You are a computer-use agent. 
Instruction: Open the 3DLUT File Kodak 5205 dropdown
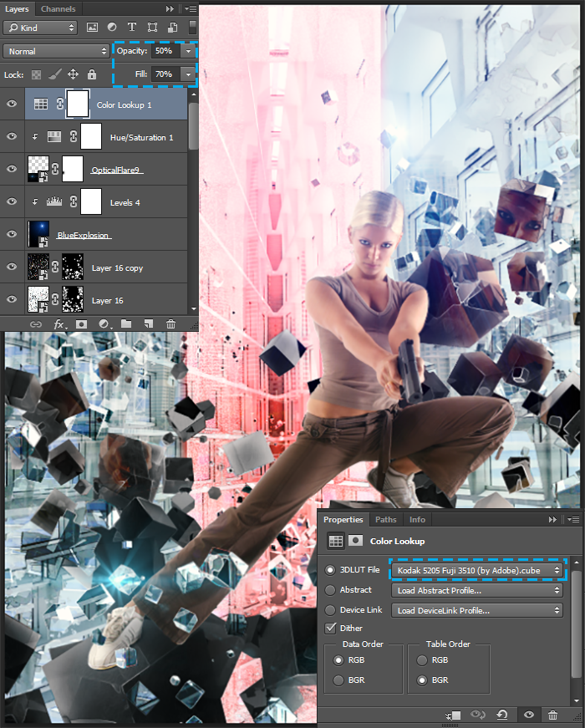pos(477,570)
